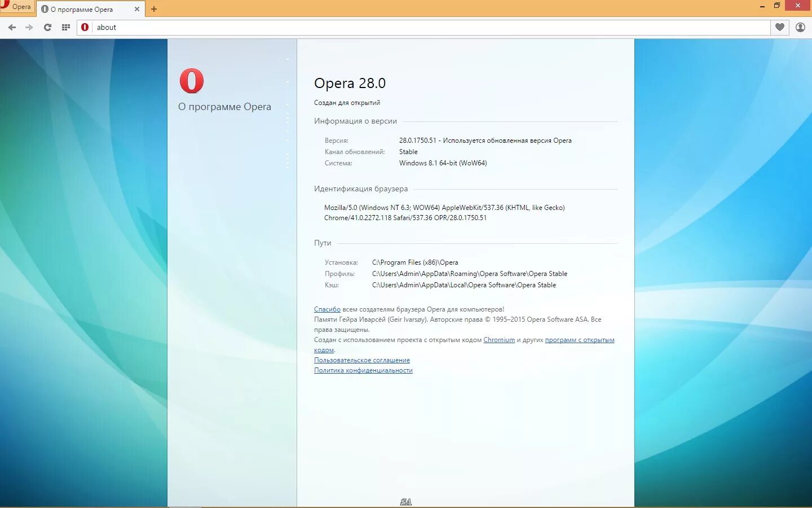812x508 pixels.
Task: Click version text '28.0.1750.51'
Action: pos(418,141)
